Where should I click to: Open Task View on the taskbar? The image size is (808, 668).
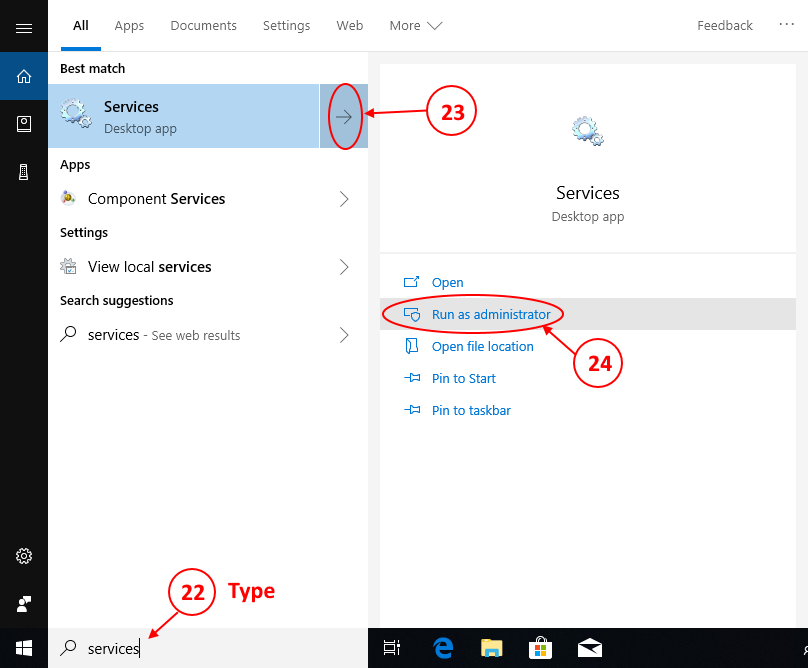point(392,648)
